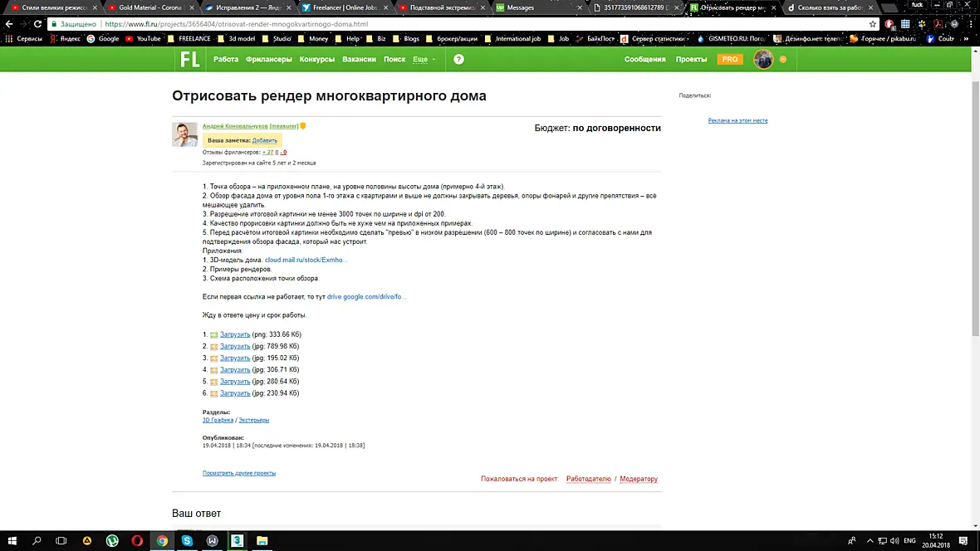The width and height of the screenshot is (980, 551).
Task: Open the apps grid extension icon
Action: [905, 24]
